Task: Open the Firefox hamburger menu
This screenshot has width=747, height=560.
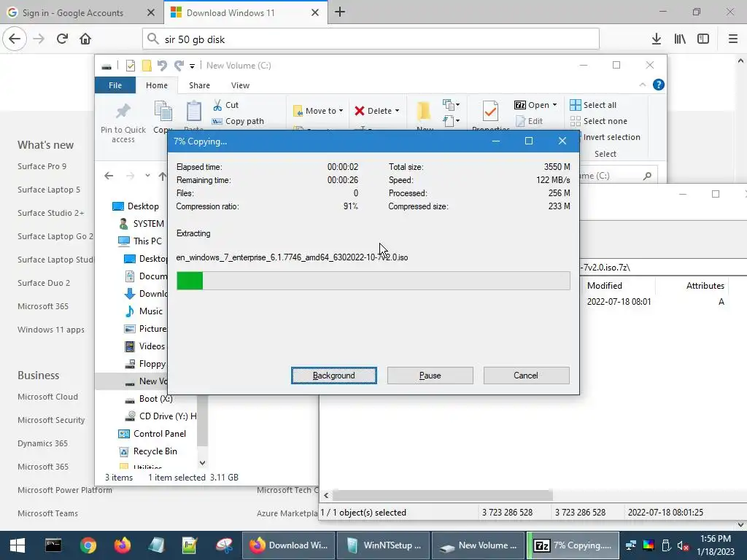Action: point(732,39)
